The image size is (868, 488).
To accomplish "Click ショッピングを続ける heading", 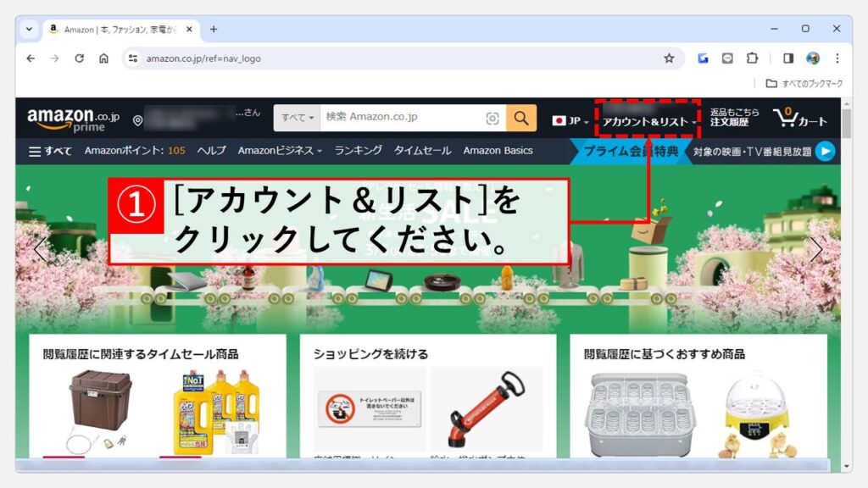I will 370,354.
